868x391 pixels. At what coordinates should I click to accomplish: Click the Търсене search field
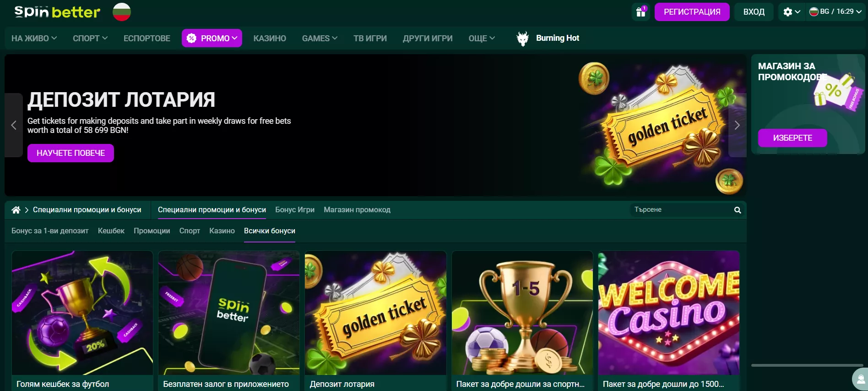(682, 209)
